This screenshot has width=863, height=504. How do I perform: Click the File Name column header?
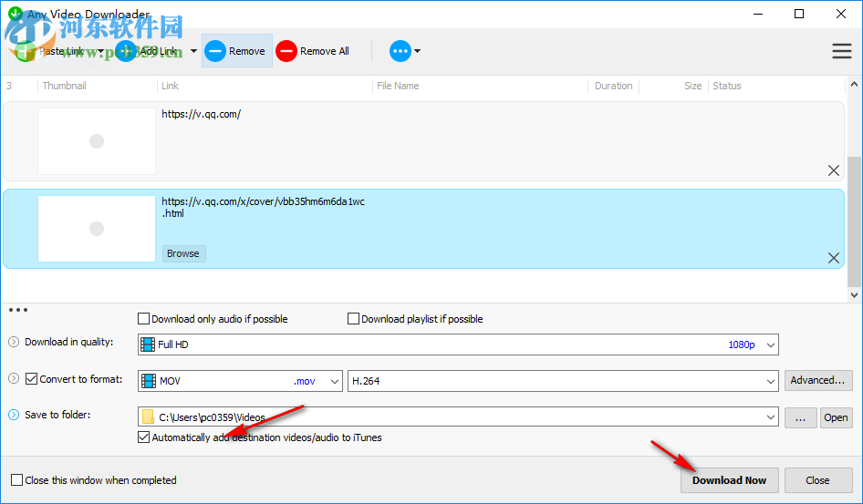click(398, 86)
